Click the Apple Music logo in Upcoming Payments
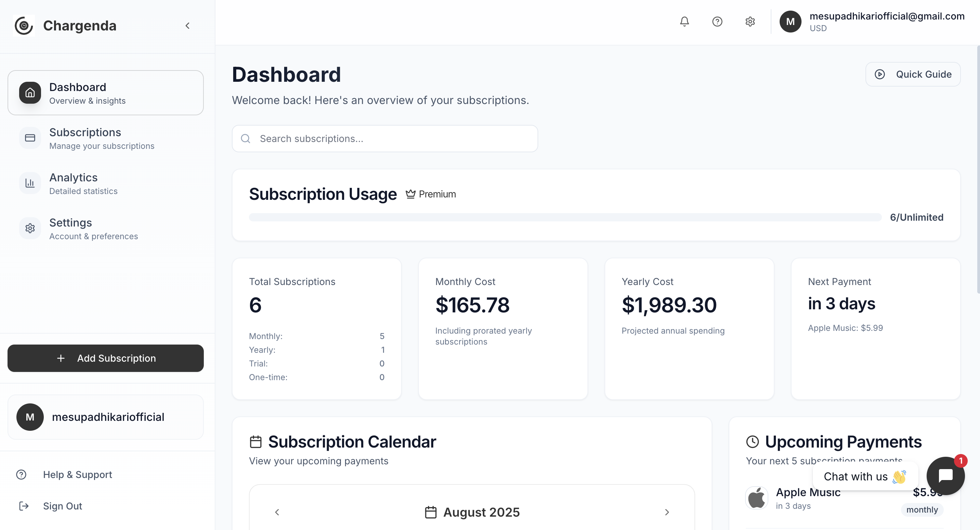 [756, 497]
